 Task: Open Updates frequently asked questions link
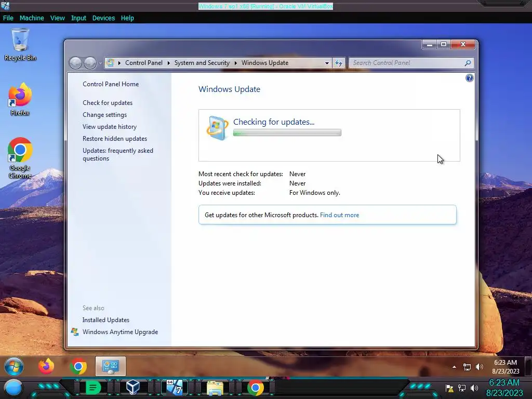point(118,154)
